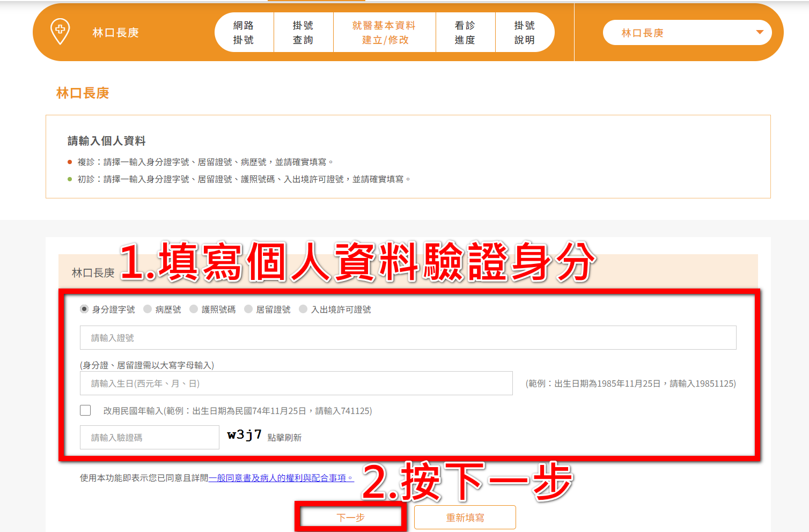Focus the birthday 請輸入生日 input field
Viewport: 809px width, 532px height.
click(x=296, y=383)
